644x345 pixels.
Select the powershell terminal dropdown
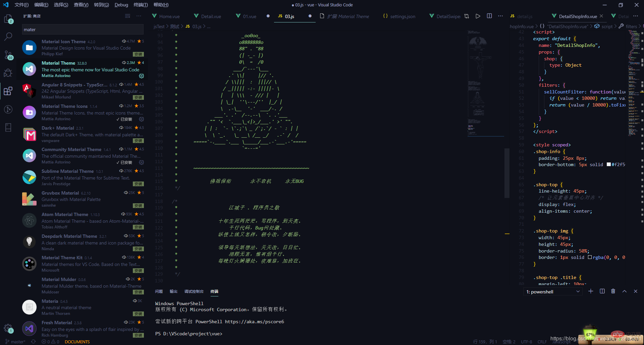point(553,292)
